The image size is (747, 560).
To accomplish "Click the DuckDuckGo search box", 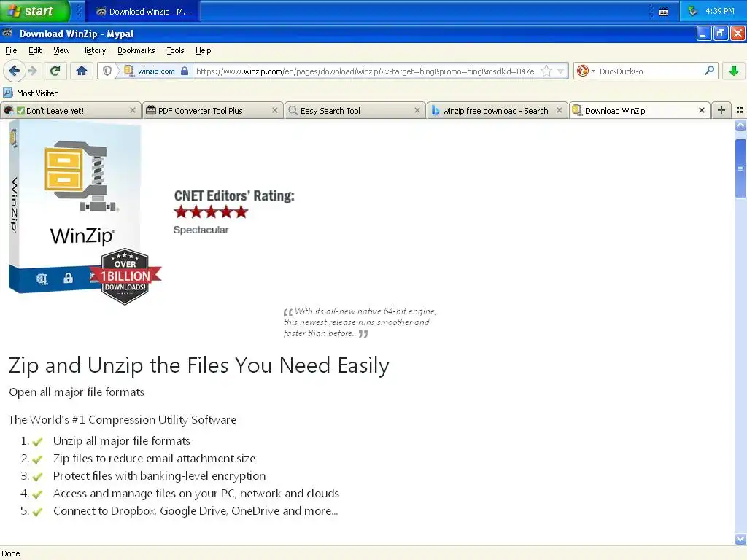I will coord(649,71).
